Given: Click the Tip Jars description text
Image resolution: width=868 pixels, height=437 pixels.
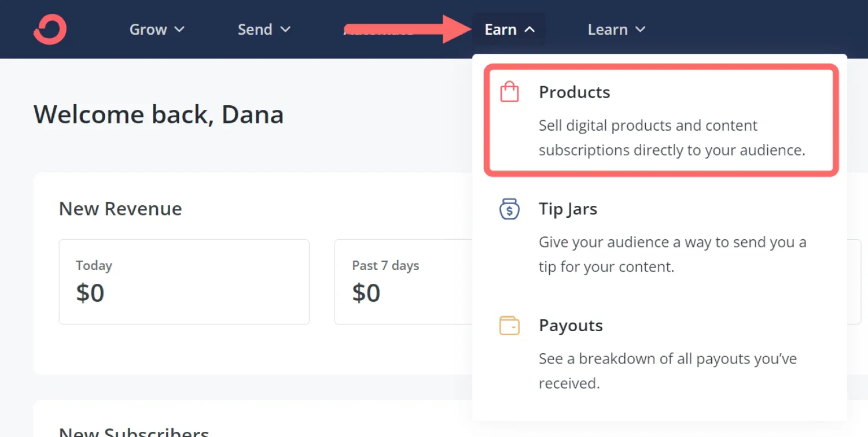Looking at the screenshot, I should point(672,254).
